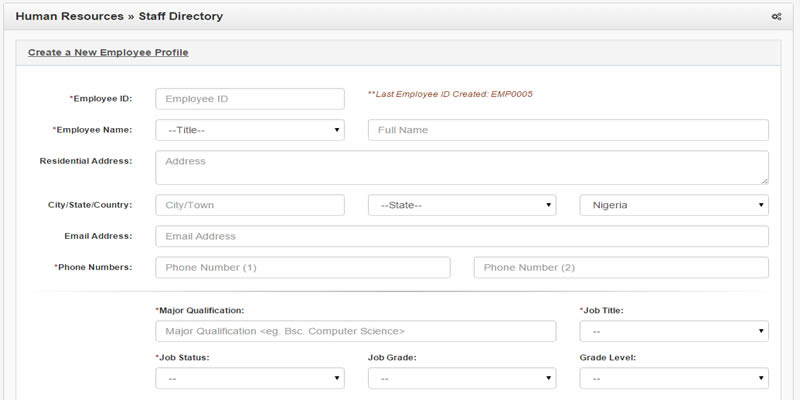800x400 pixels.
Task: Expand the Job Status dropdown
Action: click(x=250, y=379)
